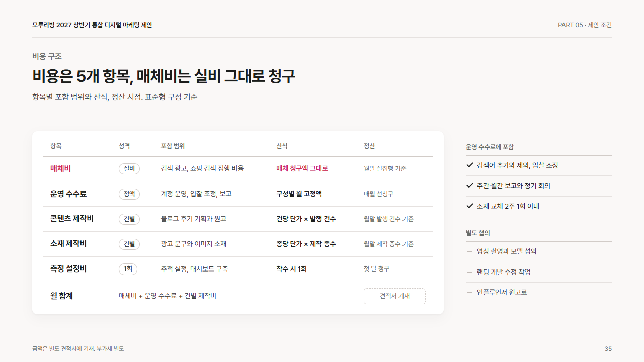
Task: Click the text 광고 문구와 이미지 소재
Action: (194, 244)
